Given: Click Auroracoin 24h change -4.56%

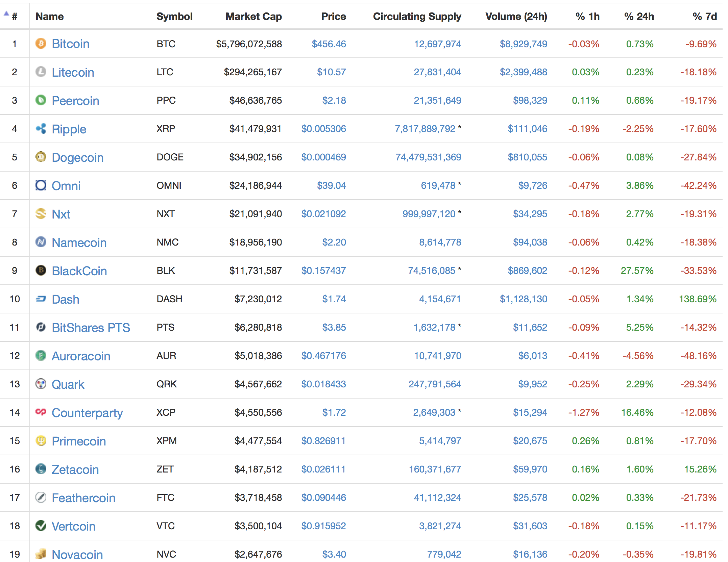Looking at the screenshot, I should (x=638, y=356).
